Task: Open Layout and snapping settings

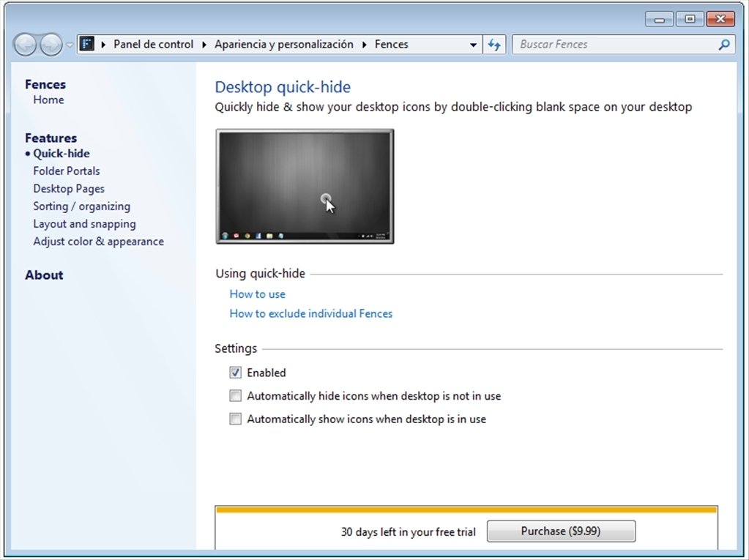Action: [x=84, y=224]
